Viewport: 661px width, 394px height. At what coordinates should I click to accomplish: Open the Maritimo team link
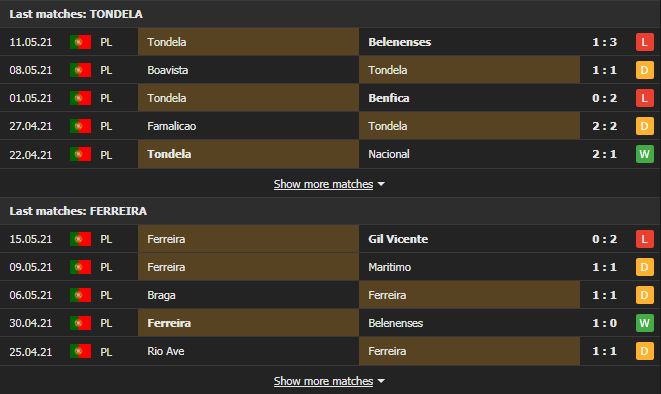[390, 267]
